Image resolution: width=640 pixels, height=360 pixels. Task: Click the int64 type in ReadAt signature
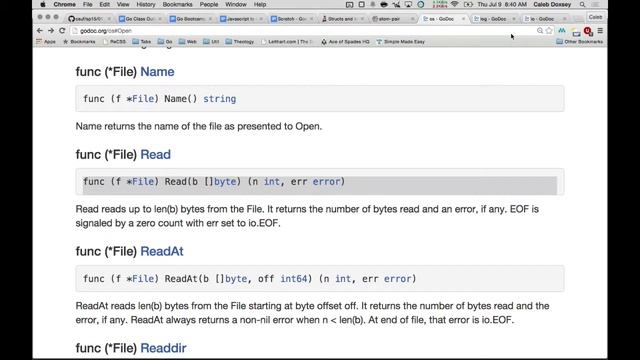[x=293, y=279]
